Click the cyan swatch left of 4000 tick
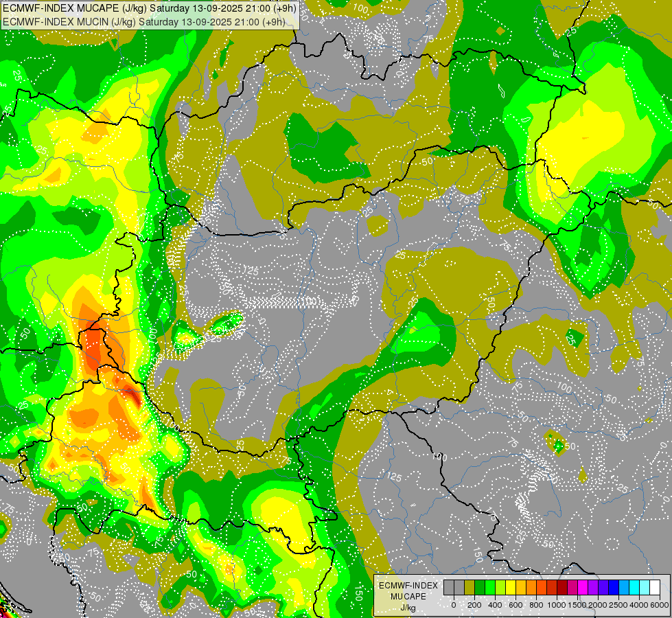 [635, 587]
